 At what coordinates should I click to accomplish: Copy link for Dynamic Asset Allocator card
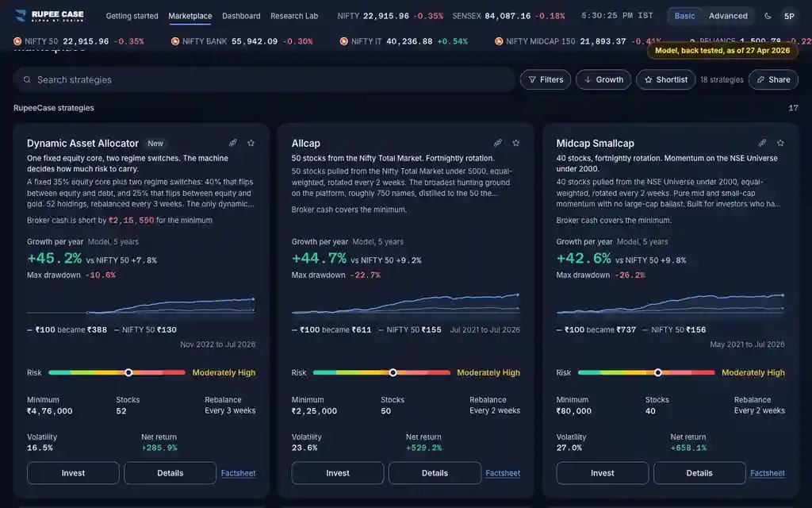tap(233, 143)
